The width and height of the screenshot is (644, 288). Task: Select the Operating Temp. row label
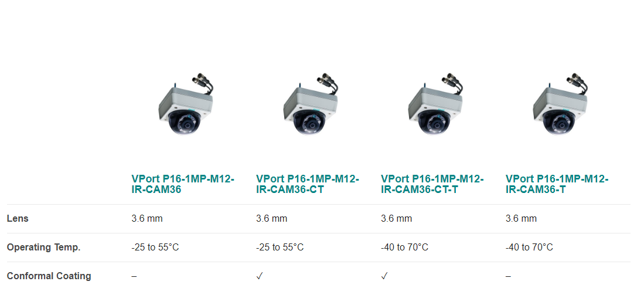coord(43,248)
